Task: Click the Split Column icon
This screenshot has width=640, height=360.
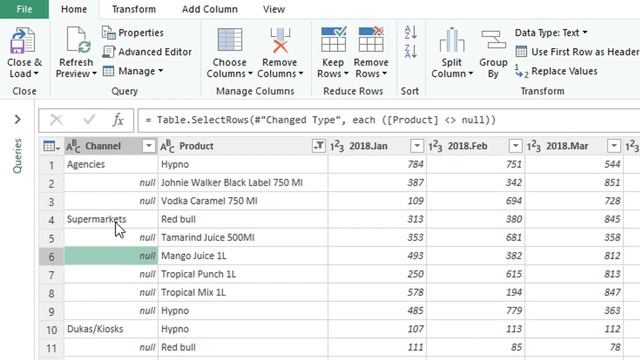Action: pyautogui.click(x=452, y=40)
